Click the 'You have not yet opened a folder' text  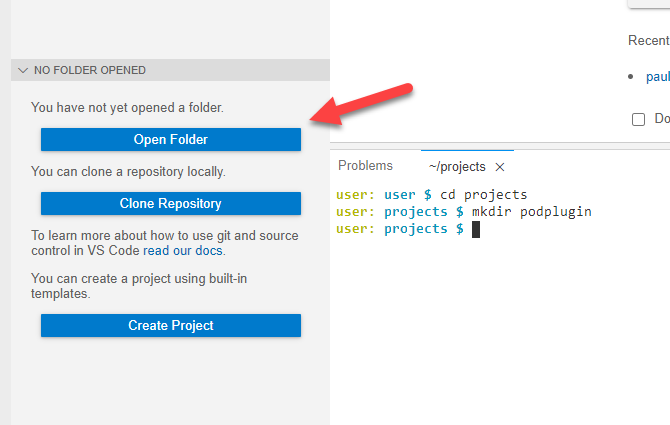click(x=127, y=107)
